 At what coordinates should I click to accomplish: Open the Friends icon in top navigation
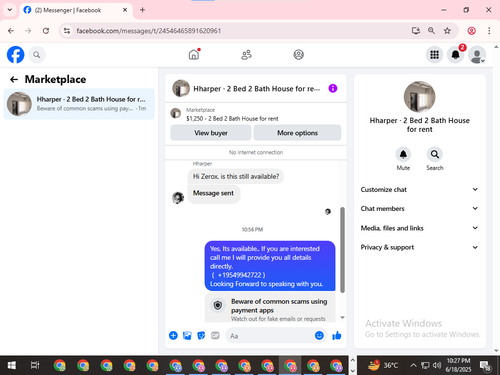(246, 55)
